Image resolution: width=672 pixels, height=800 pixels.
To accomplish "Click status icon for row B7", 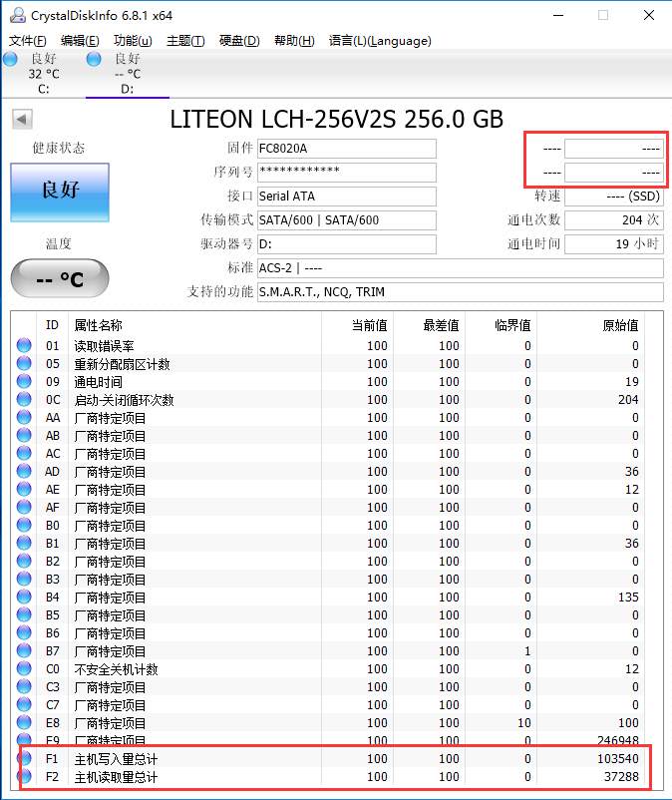I will pyautogui.click(x=24, y=650).
